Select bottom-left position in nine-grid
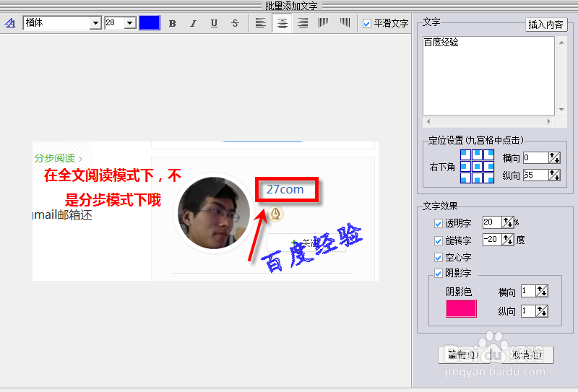This screenshot has width=578, height=392. 465,178
